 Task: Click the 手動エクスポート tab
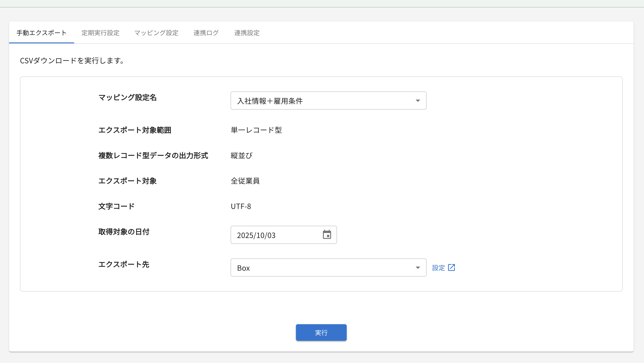pyautogui.click(x=41, y=33)
